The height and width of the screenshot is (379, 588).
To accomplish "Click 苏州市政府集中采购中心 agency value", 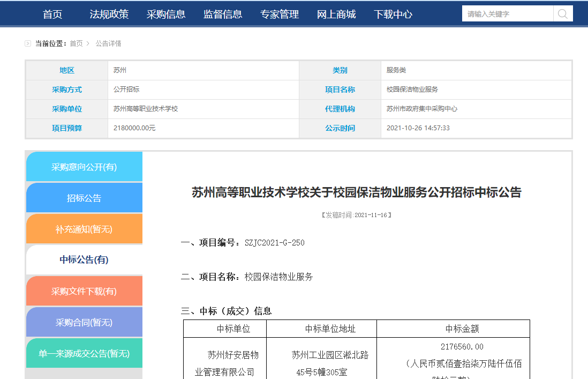I will pyautogui.click(x=422, y=109).
